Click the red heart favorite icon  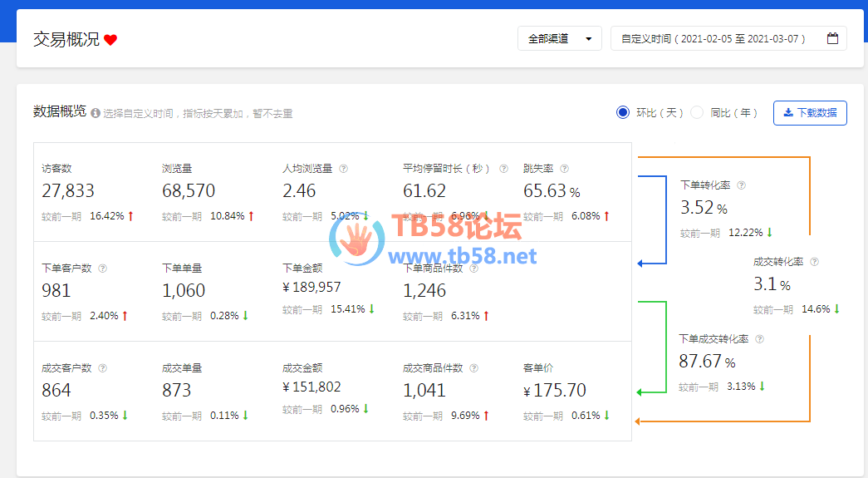point(110,40)
